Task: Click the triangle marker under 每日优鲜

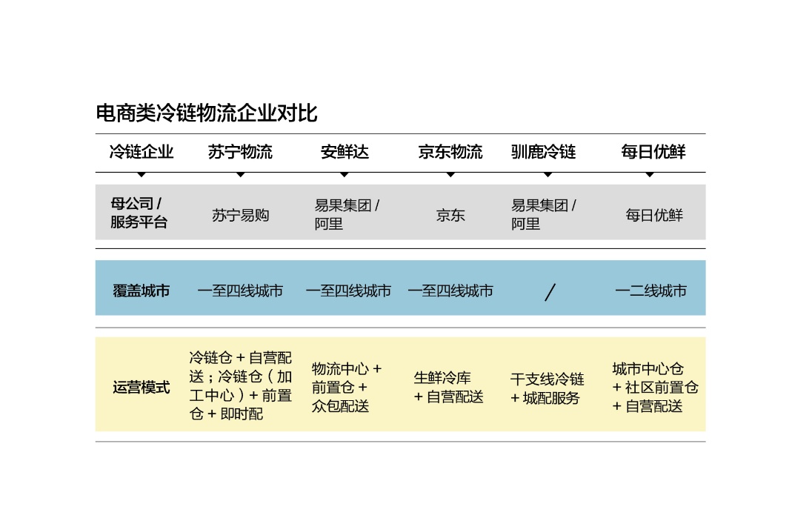Action: [x=650, y=175]
